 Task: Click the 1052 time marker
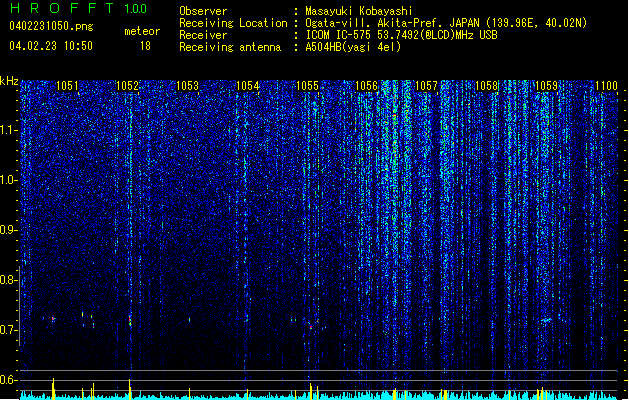tap(127, 86)
